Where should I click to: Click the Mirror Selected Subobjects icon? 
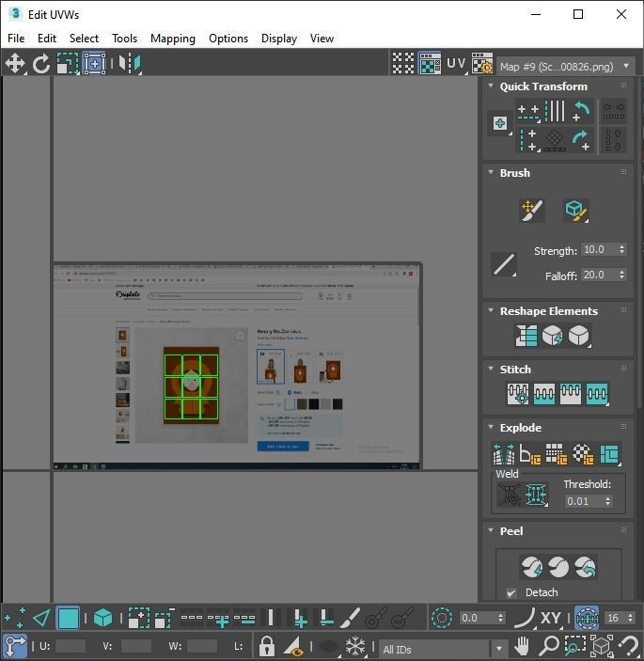click(130, 64)
